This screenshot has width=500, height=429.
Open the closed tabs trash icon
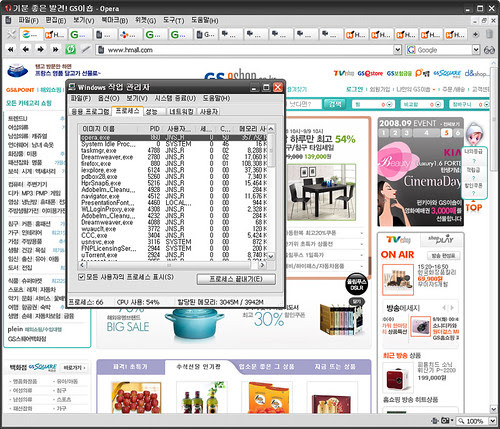(489, 34)
